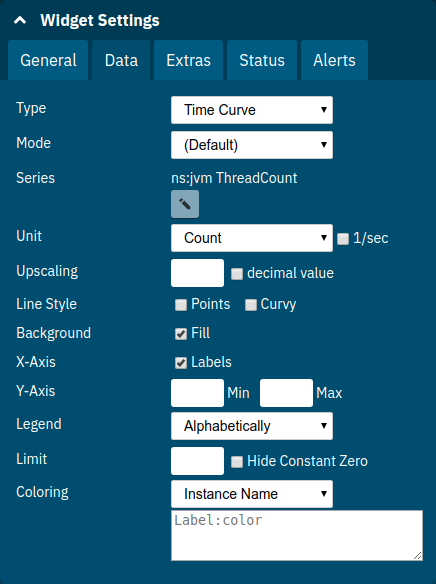Grab the textarea resize handle corner
The image size is (436, 584).
click(x=418, y=556)
